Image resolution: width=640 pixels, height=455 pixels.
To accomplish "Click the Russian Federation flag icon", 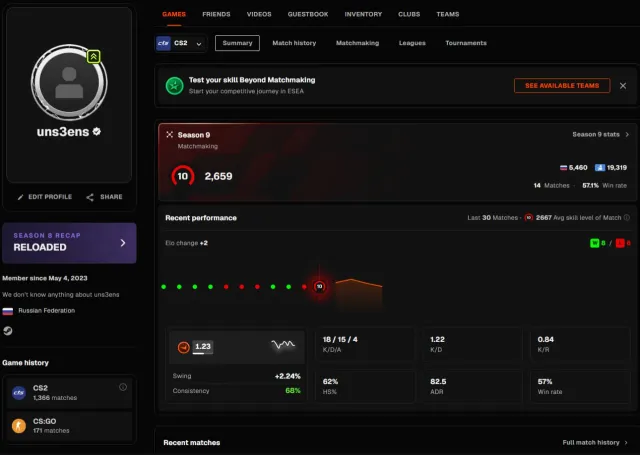I will (8, 311).
